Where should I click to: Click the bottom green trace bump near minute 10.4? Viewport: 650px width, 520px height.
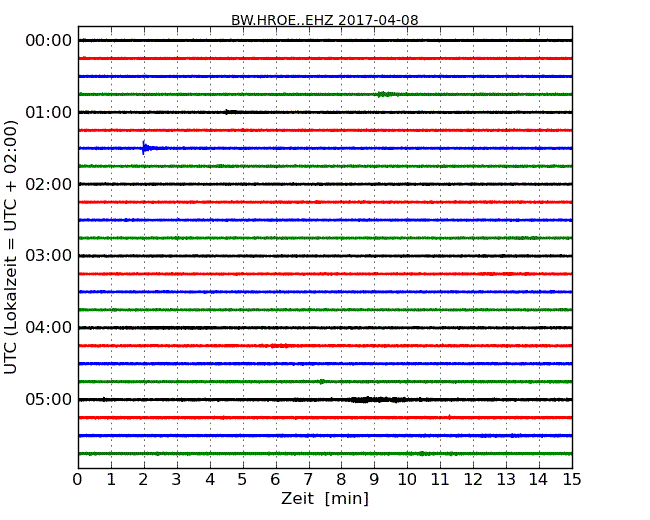coord(422,454)
